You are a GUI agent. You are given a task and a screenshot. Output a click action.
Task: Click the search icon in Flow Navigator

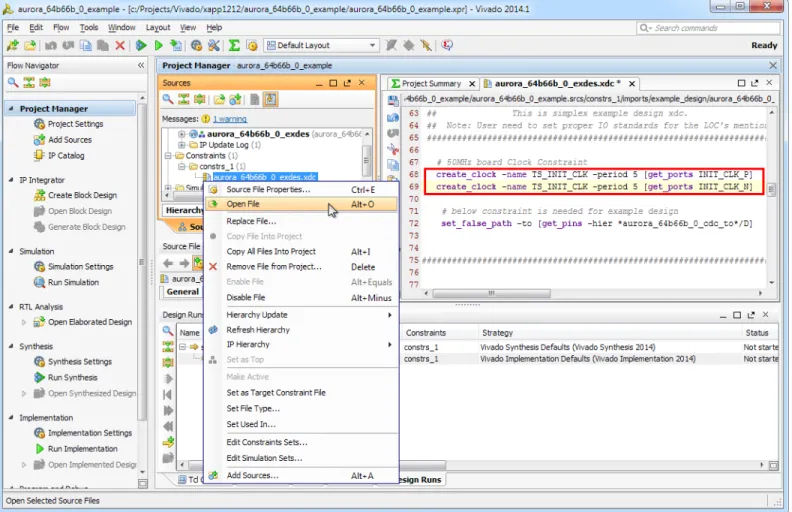(13, 82)
